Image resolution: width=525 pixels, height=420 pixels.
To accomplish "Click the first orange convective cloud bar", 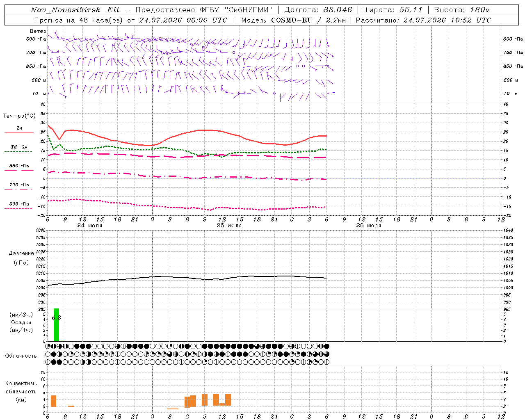I will 53,401.
